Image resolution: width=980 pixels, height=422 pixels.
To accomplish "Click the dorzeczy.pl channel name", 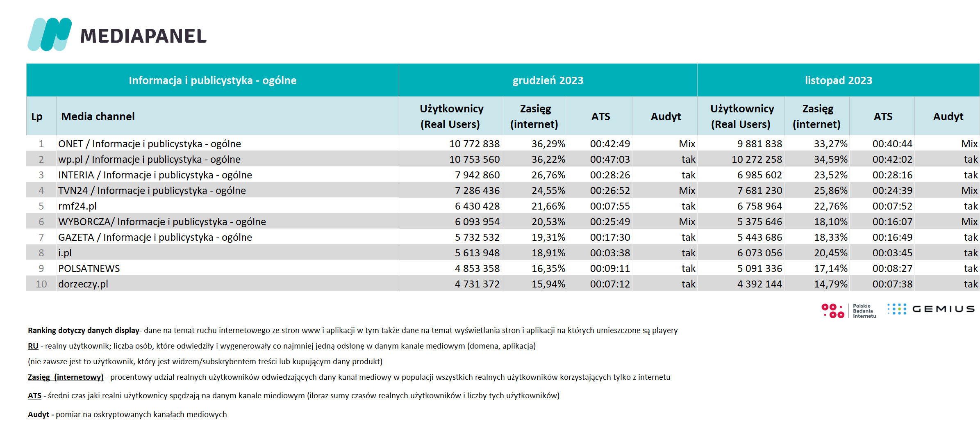I will point(83,284).
